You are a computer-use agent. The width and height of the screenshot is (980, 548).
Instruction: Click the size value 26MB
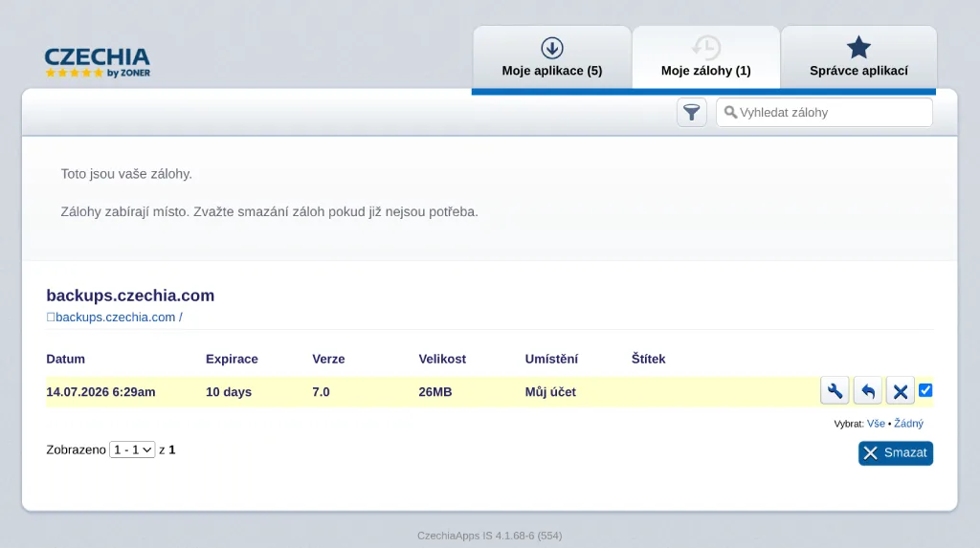(x=435, y=392)
